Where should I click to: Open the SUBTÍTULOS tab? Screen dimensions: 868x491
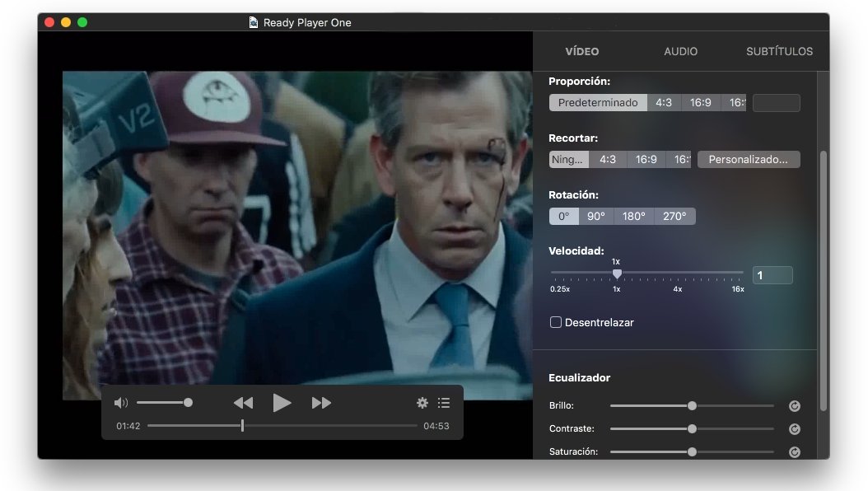[x=779, y=51]
